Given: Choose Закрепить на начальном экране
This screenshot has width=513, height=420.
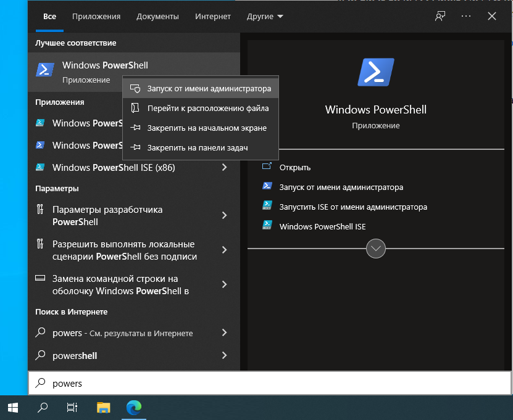Looking at the screenshot, I should click(201, 128).
